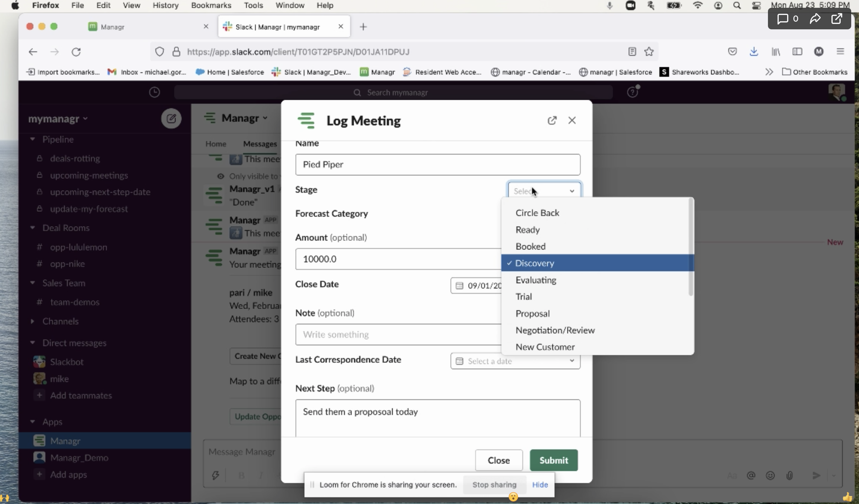Click the Firefox downloads arrow icon

tap(754, 52)
